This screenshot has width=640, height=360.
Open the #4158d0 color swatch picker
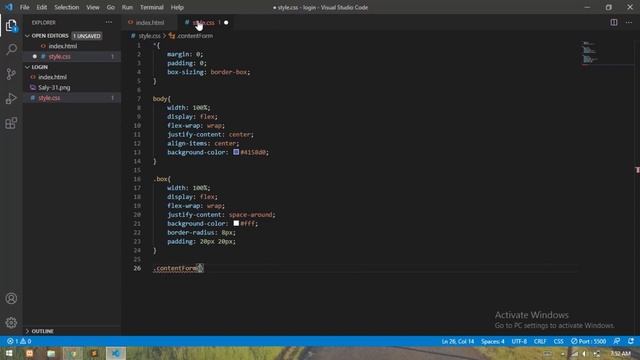(x=236, y=152)
